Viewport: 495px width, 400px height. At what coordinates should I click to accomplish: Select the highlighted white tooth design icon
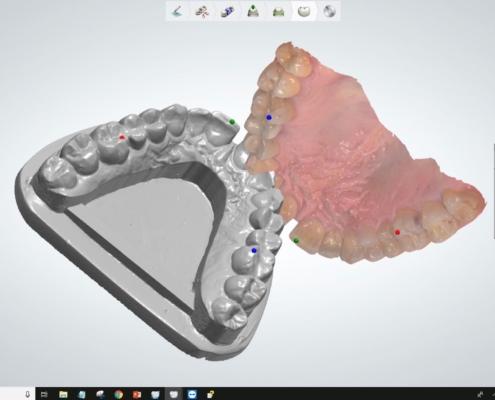point(304,12)
